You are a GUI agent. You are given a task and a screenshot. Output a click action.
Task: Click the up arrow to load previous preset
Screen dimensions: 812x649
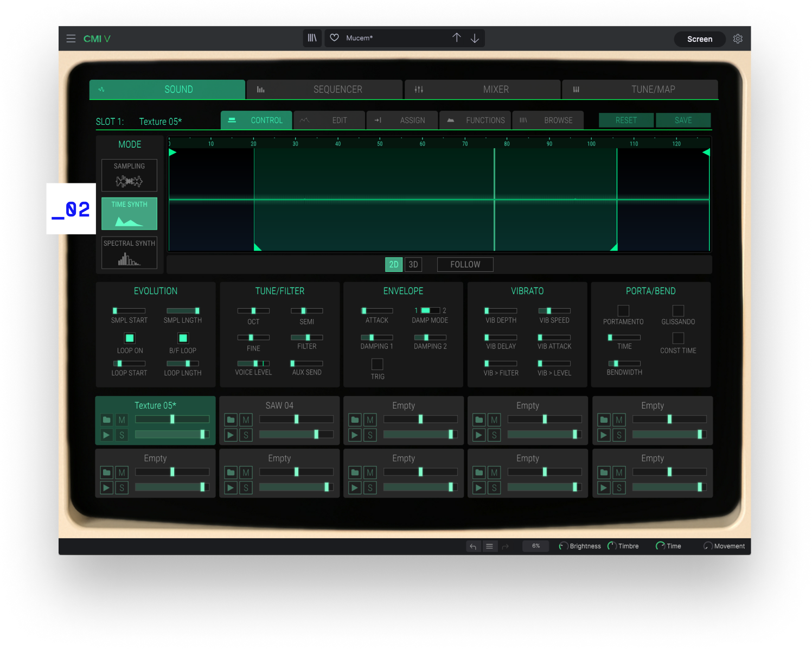point(457,38)
